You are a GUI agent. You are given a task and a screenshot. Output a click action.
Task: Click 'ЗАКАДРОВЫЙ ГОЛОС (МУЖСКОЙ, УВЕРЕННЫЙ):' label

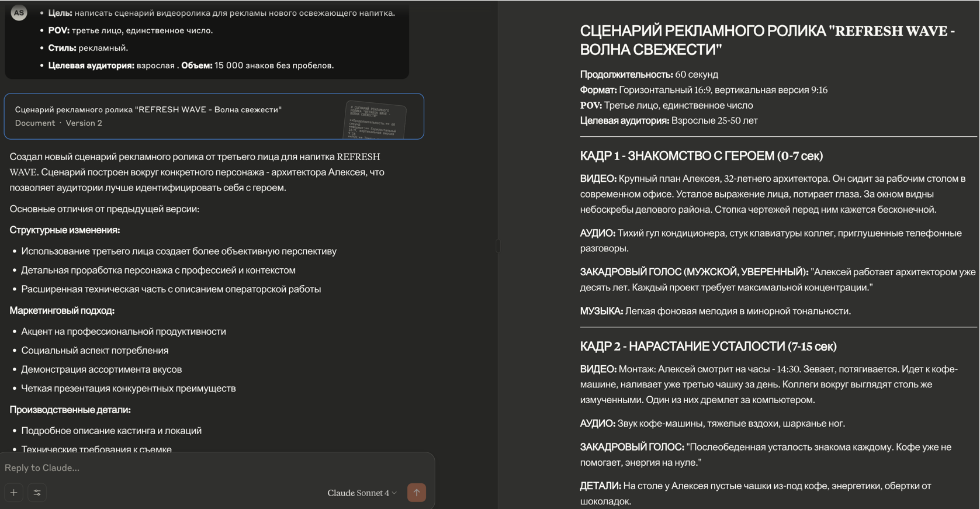tap(694, 272)
